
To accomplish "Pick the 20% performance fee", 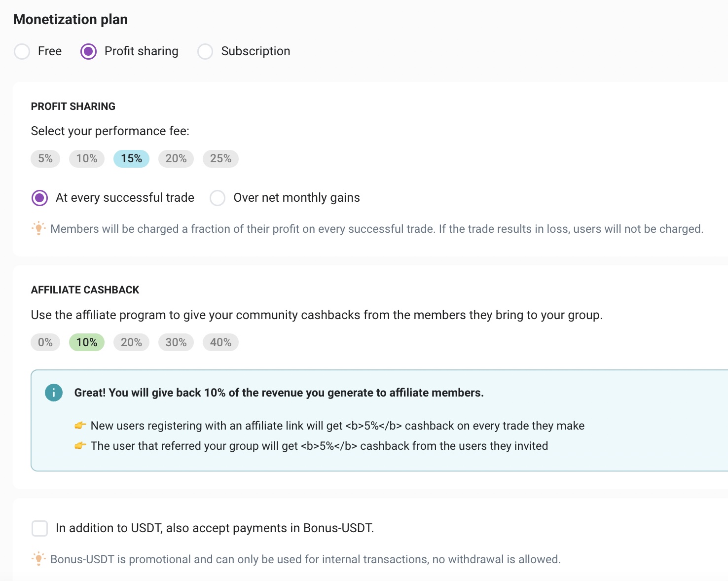I will click(176, 159).
